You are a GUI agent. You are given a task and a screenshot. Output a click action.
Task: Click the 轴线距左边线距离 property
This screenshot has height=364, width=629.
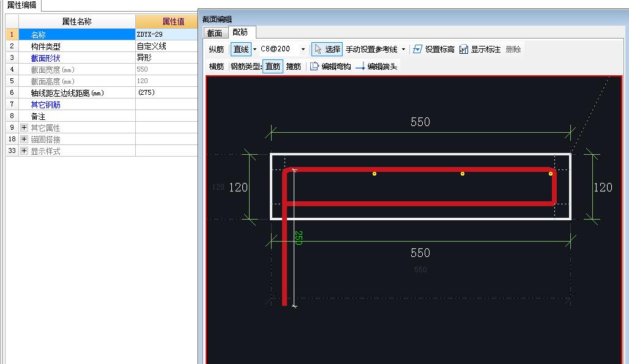coord(67,92)
